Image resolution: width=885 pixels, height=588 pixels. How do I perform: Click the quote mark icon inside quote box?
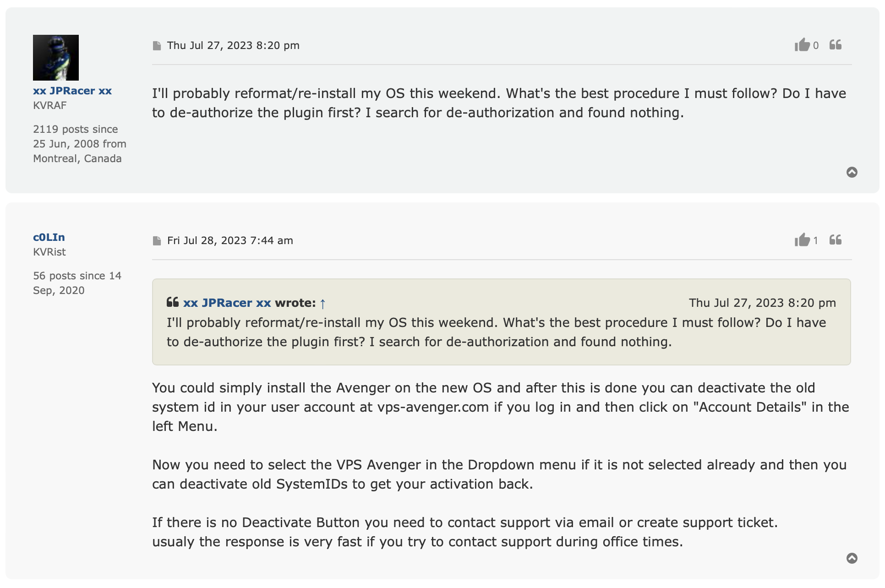(x=173, y=302)
